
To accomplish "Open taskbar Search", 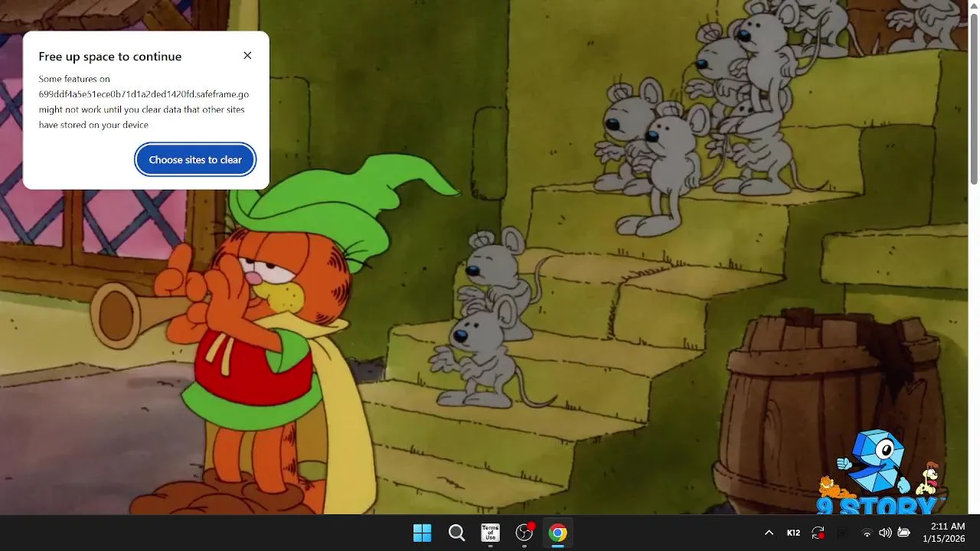I will click(456, 533).
